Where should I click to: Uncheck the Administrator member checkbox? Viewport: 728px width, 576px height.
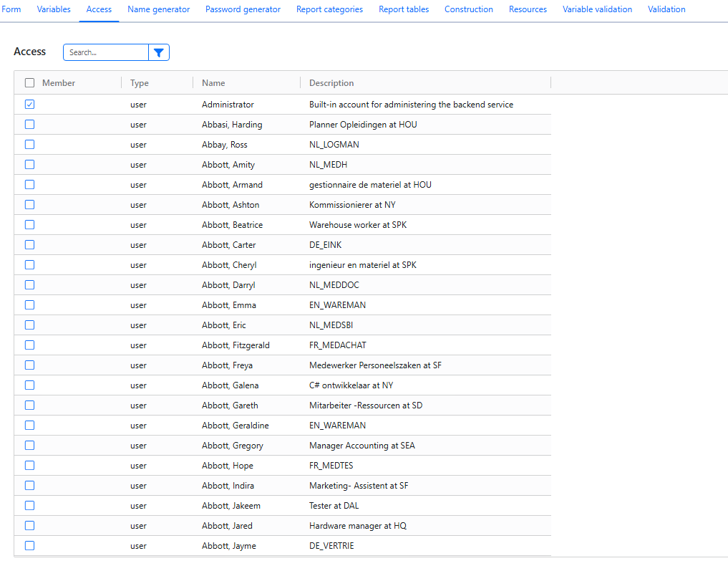30,105
